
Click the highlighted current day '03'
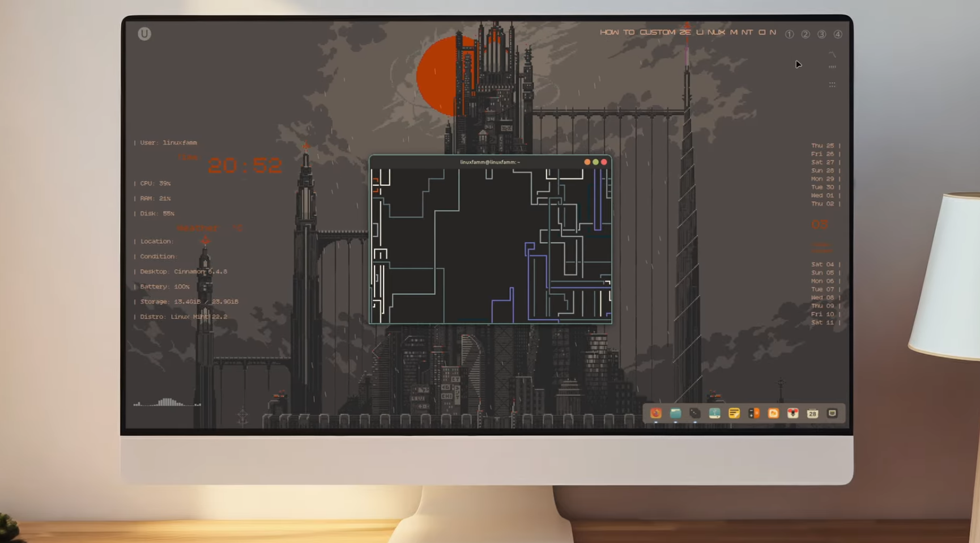coord(819,224)
